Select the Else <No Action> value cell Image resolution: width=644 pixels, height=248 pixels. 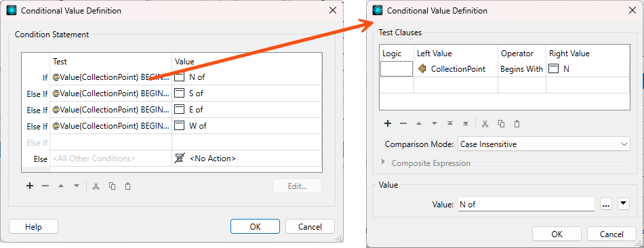pos(247,158)
